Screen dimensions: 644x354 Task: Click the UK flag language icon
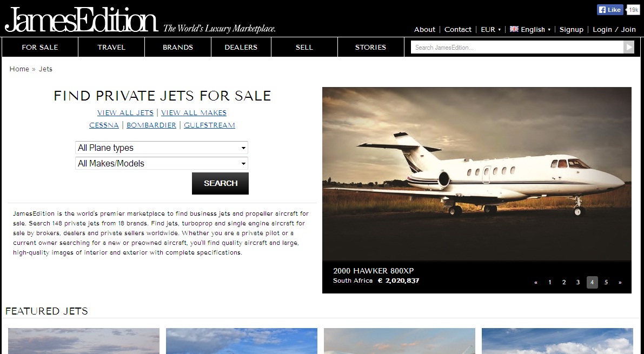[x=514, y=29]
